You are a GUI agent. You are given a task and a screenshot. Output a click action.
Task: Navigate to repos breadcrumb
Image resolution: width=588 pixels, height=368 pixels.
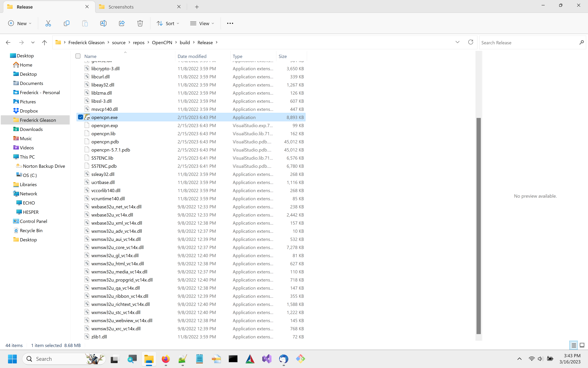click(139, 42)
